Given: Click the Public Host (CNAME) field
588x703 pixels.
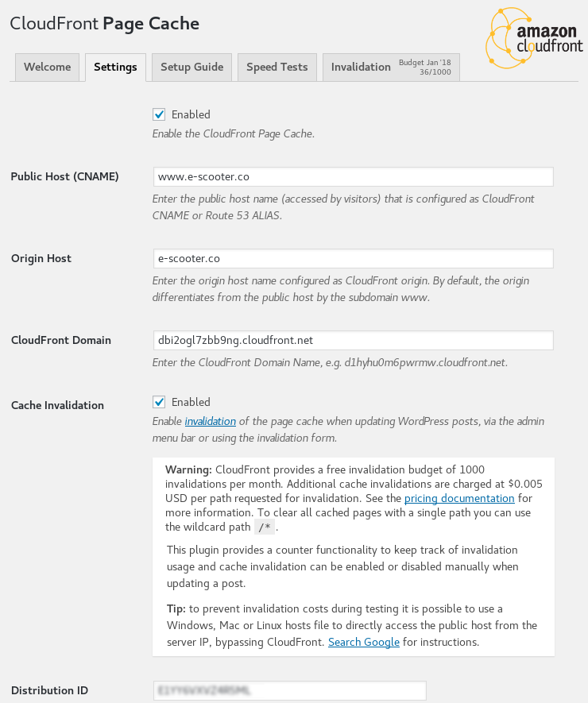Looking at the screenshot, I should (x=354, y=176).
